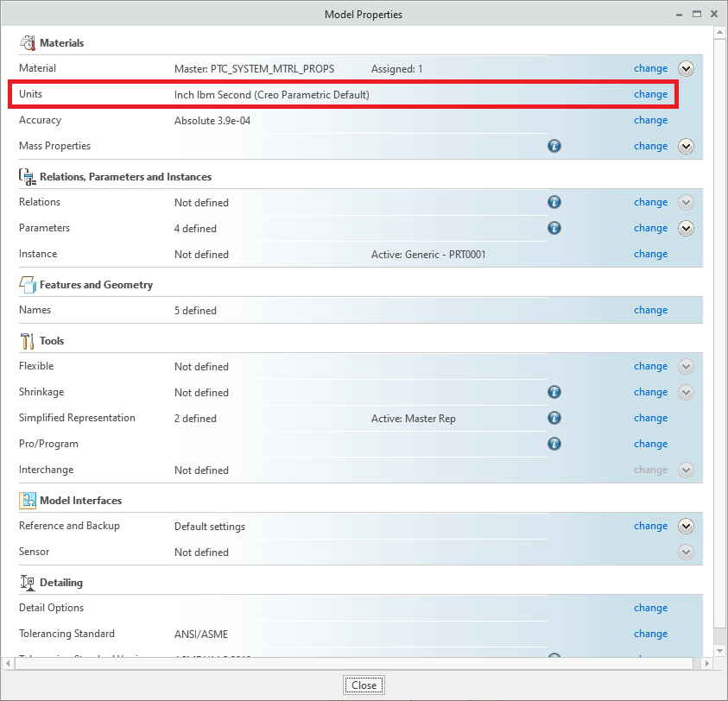The image size is (728, 701).
Task: Click the Materials section icon
Action: click(27, 42)
